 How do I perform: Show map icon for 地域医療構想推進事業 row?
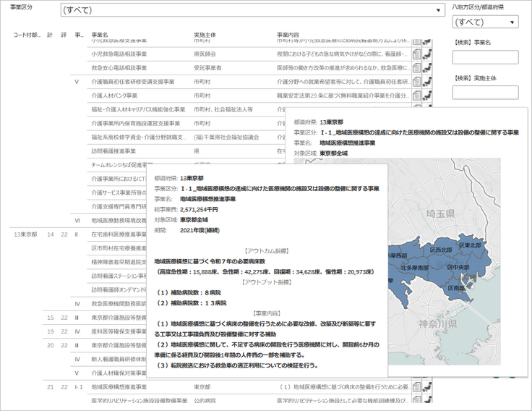tap(428, 387)
